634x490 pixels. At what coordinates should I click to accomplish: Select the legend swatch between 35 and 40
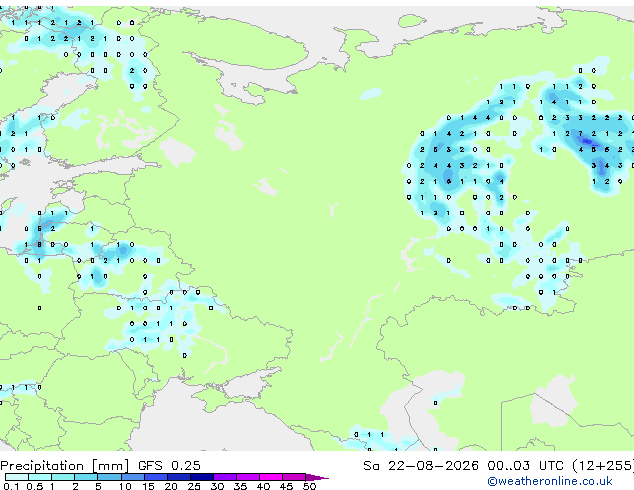248,477
